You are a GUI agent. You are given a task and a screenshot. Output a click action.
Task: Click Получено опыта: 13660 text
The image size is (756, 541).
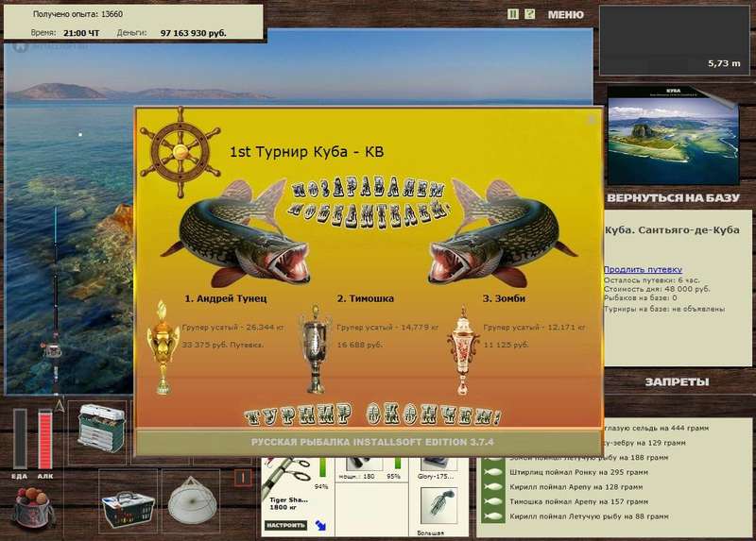[77, 14]
